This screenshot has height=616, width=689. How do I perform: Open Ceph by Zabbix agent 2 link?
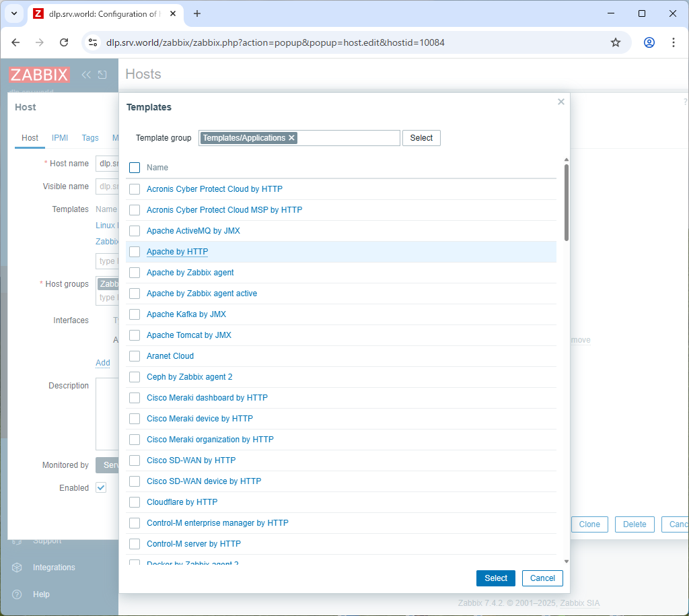[x=189, y=377]
